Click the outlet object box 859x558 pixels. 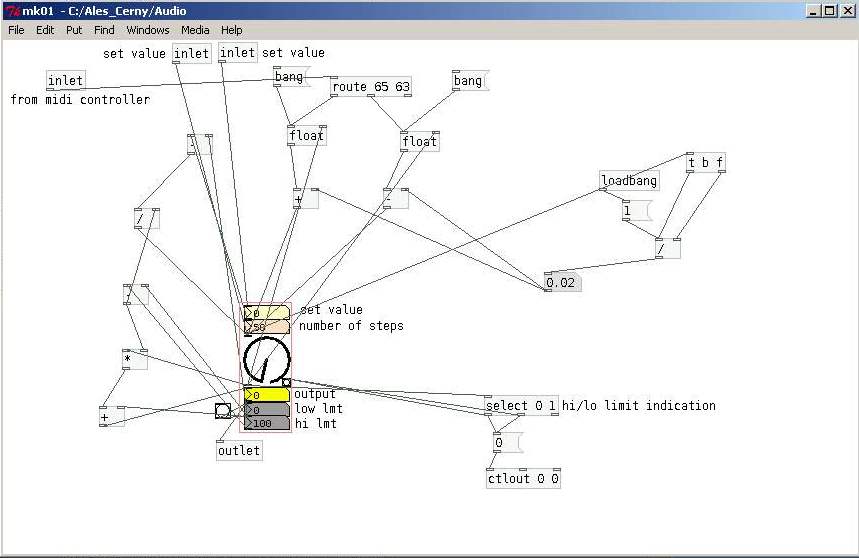(239, 451)
